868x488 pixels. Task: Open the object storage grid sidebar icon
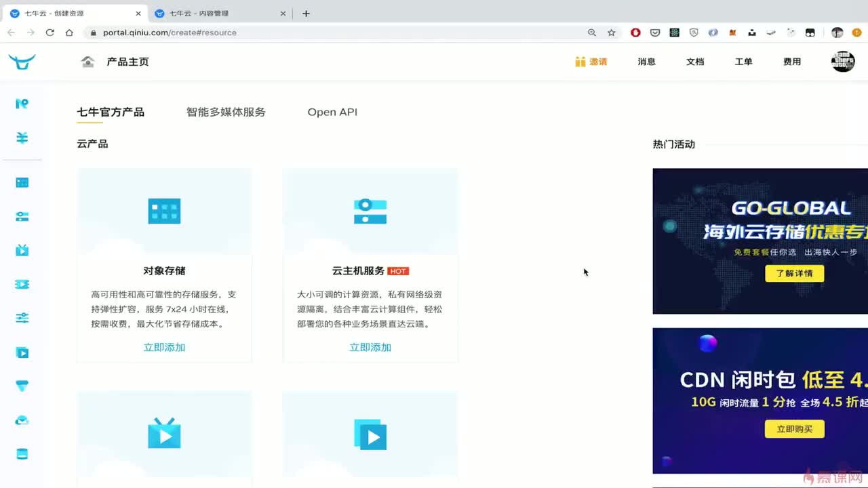click(x=22, y=182)
